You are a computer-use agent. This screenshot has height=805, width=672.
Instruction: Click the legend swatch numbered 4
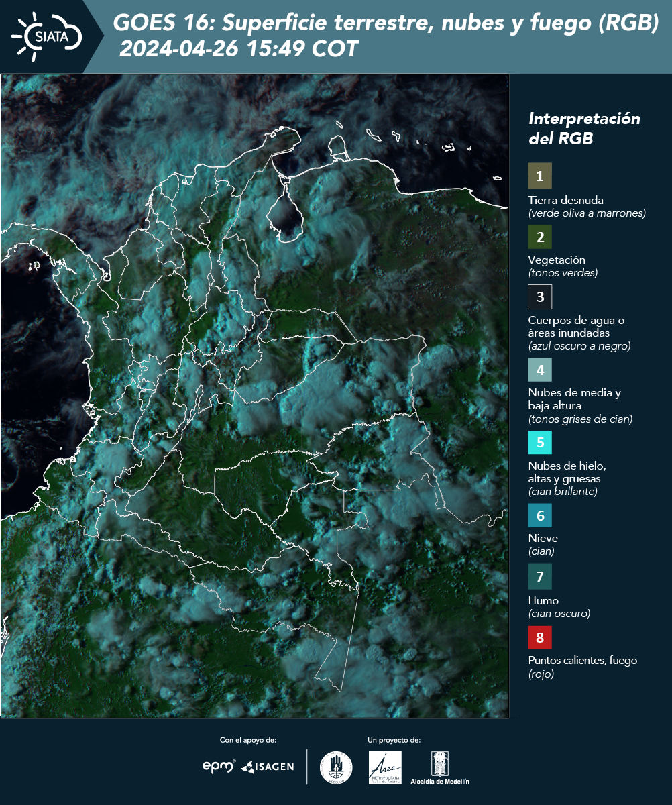coord(540,370)
